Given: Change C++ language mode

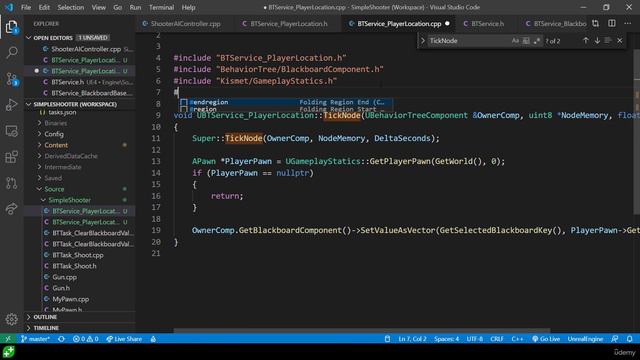Looking at the screenshot, I should click(517, 339).
